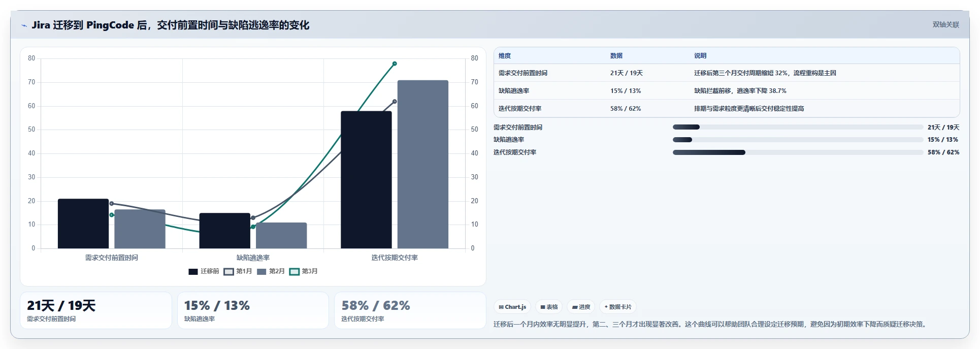Select the dark 迁移前 bar for 需求交付前置时间
Image resolution: width=980 pixels, height=349 pixels.
tap(83, 224)
